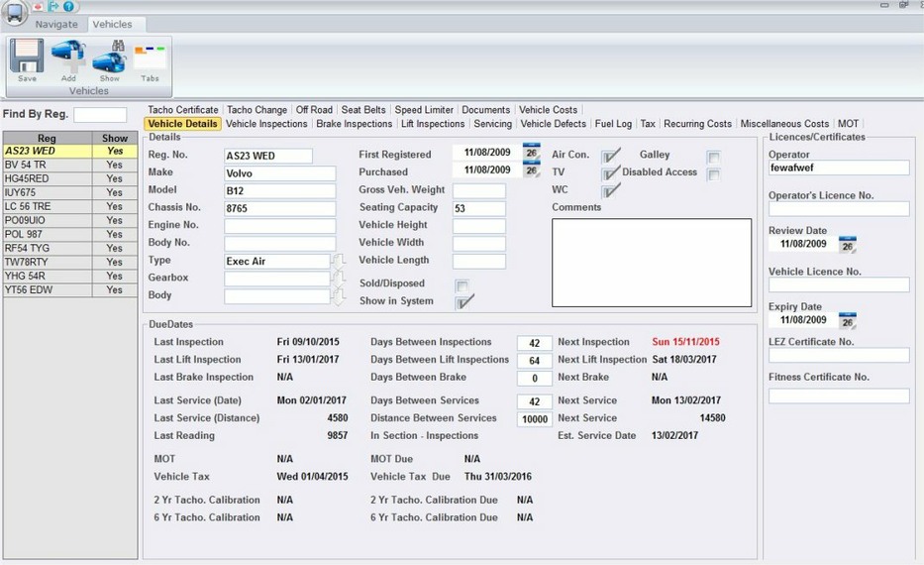Open the application bus menu button
The height and width of the screenshot is (565, 924).
[x=14, y=13]
